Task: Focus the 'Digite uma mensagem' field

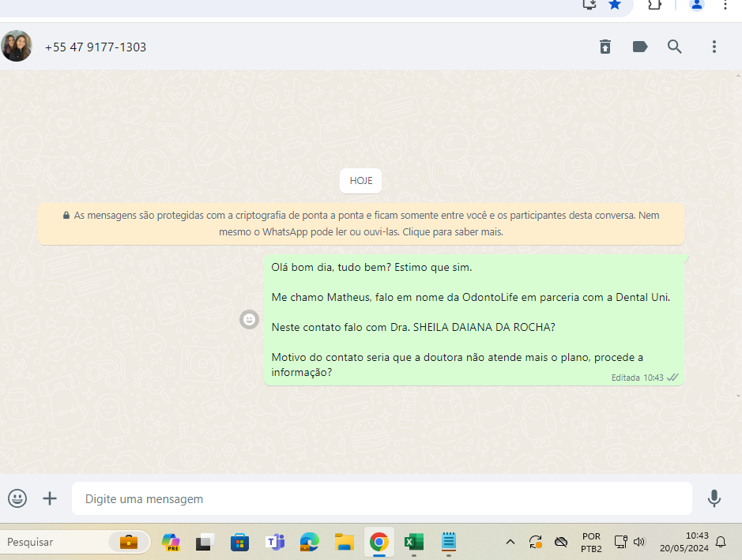Action: coord(382,498)
